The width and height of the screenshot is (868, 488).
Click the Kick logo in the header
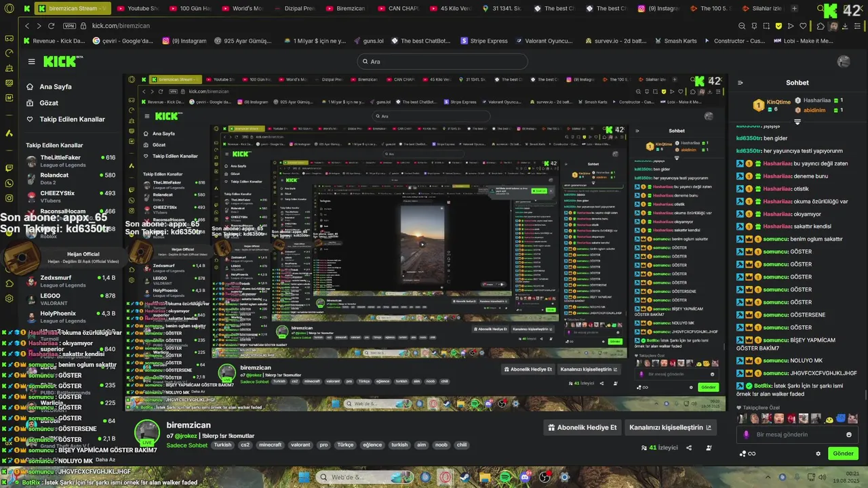click(63, 61)
